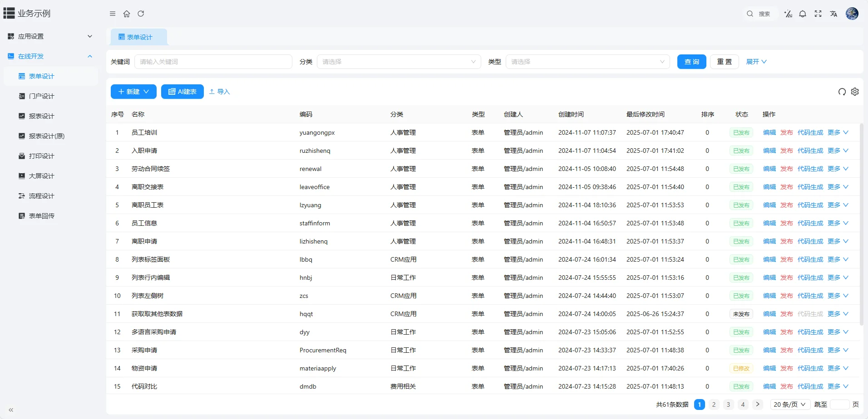Click the AI建表 button
Viewport: 868px width, 419px height.
point(182,92)
